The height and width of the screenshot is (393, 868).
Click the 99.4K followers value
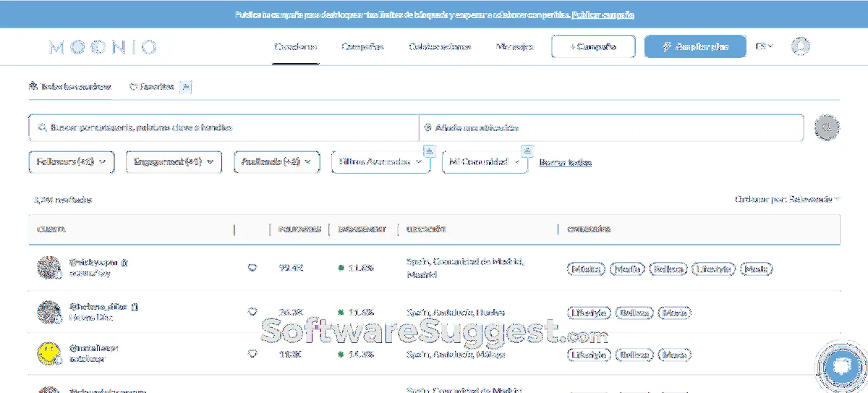[291, 268]
